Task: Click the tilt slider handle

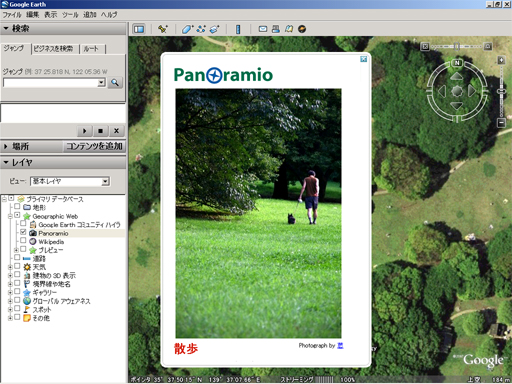Action: (x=457, y=46)
